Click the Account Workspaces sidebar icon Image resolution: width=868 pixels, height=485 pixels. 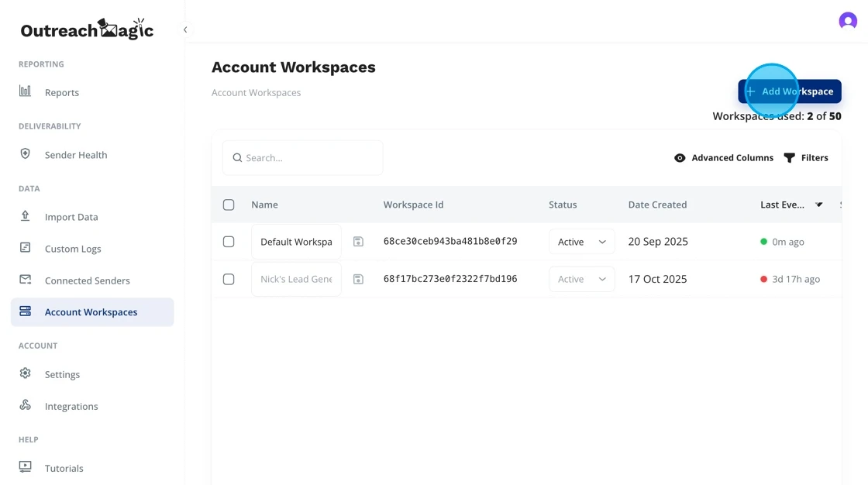(x=25, y=311)
